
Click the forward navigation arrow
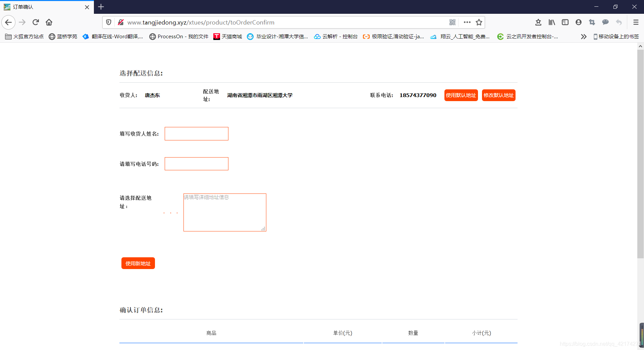click(x=22, y=23)
